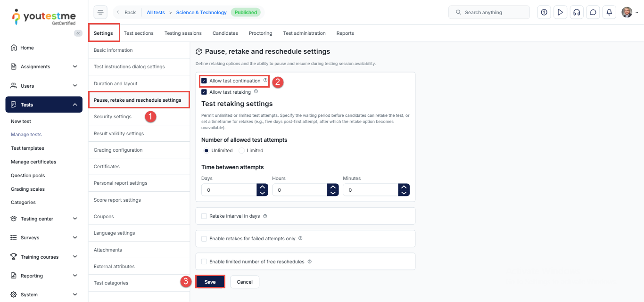Open user profile avatar dropdown

tap(629, 12)
